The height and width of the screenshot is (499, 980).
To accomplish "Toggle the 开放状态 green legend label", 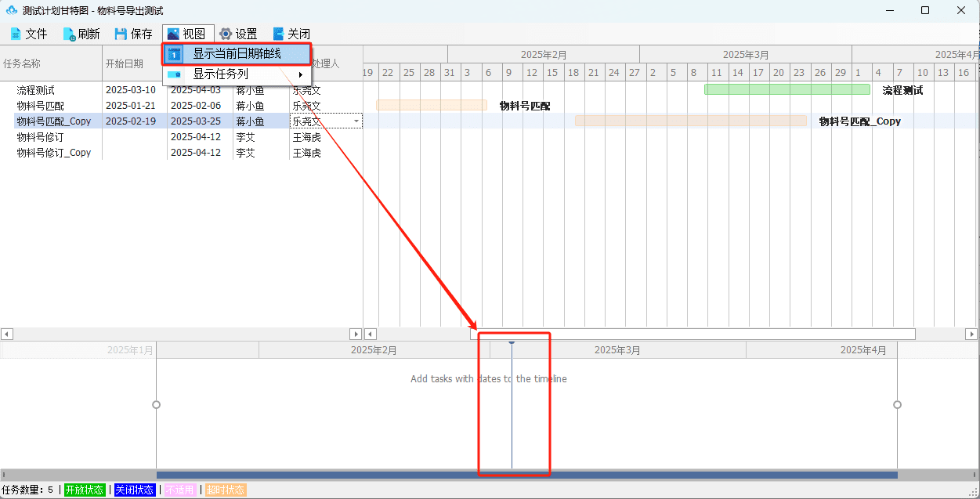I will pyautogui.click(x=85, y=490).
